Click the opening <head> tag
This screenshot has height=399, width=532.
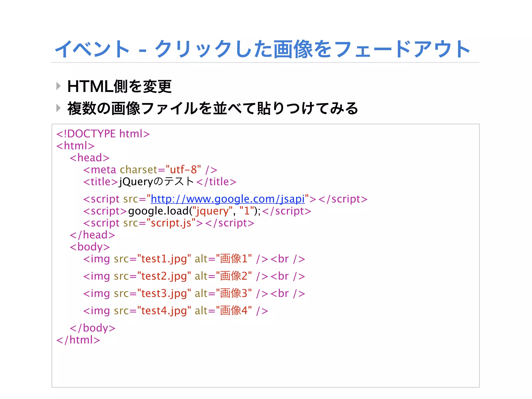(x=90, y=158)
